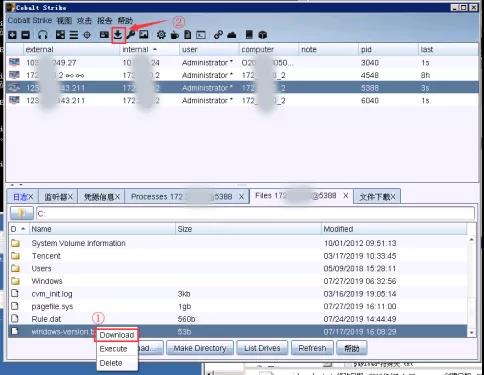This screenshot has width=484, height=375.
Task: Sort files by the Modified column header
Action: tap(394, 229)
